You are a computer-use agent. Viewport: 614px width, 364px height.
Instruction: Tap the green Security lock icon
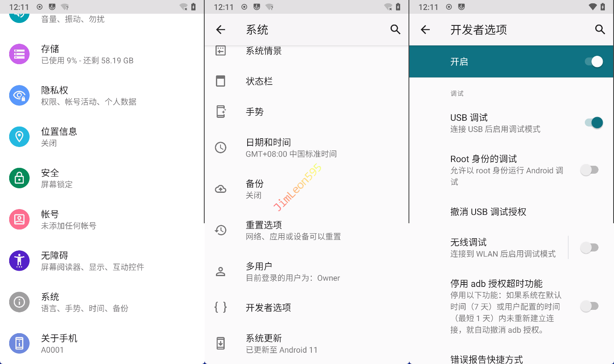point(19,178)
